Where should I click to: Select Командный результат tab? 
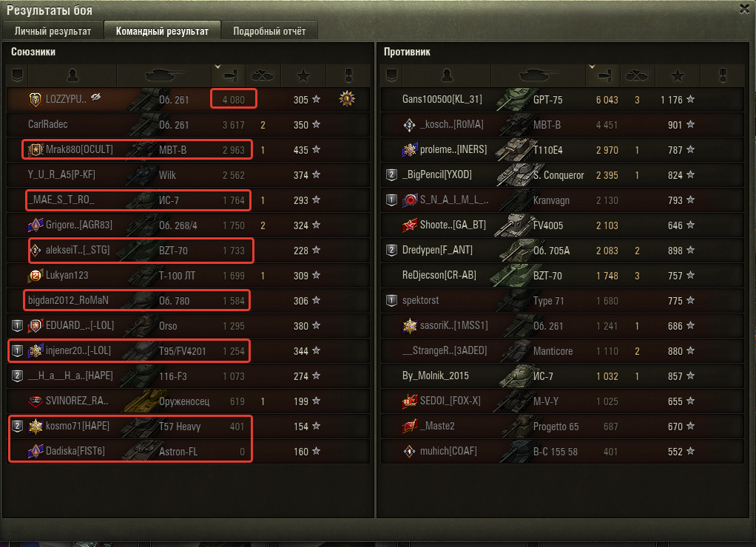click(x=162, y=31)
